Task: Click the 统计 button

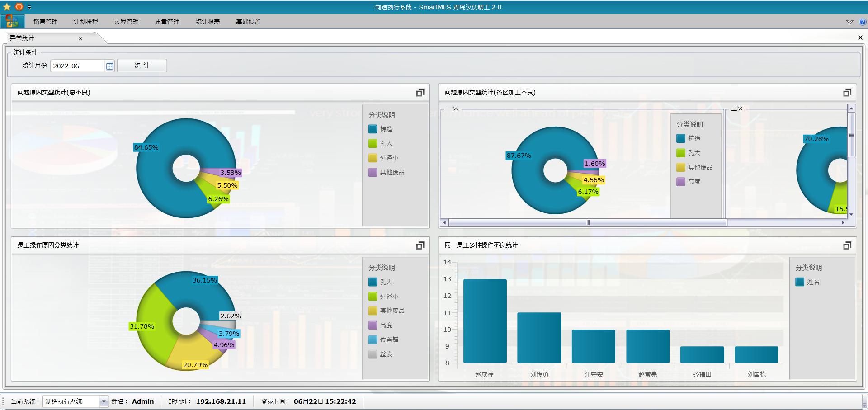Action: [142, 66]
